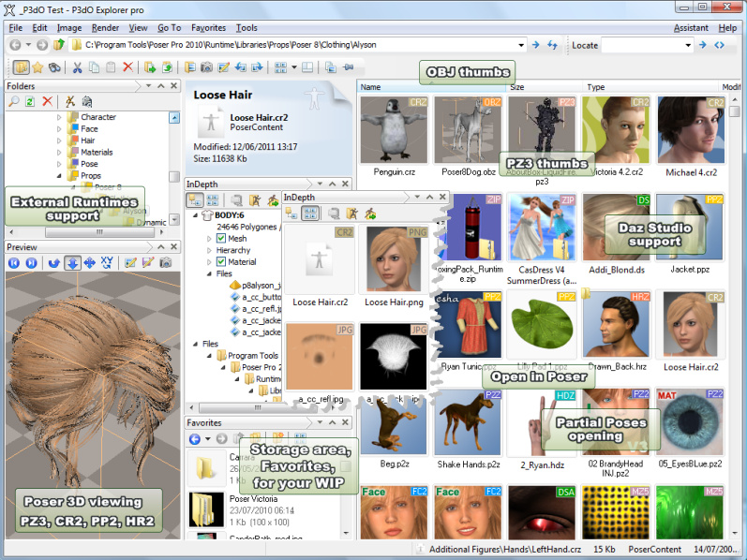The image size is (747, 560).
Task: Click the up-folder icon beside address bar
Action: coord(59,45)
